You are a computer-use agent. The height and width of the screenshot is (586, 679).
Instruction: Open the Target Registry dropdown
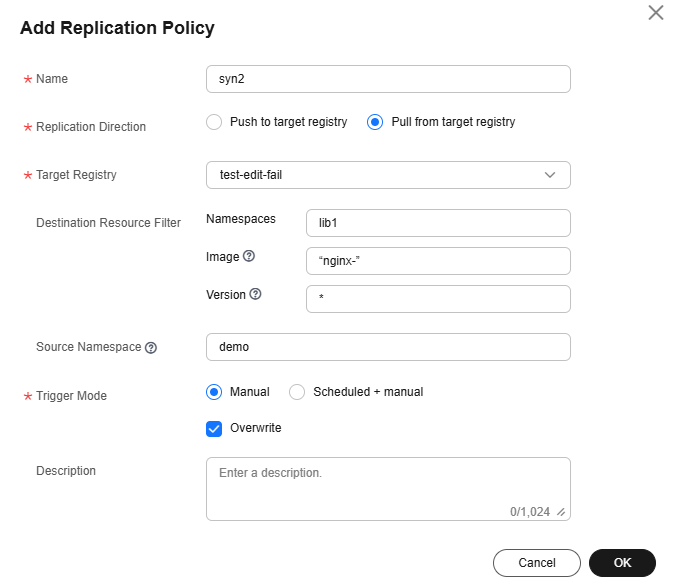coord(387,175)
